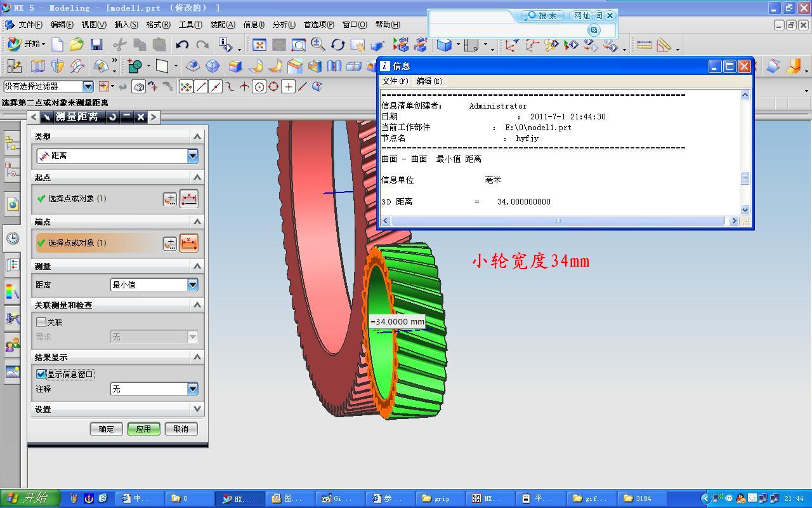Click the =34.0000 mm measurement label
812x508 pixels.
397,322
